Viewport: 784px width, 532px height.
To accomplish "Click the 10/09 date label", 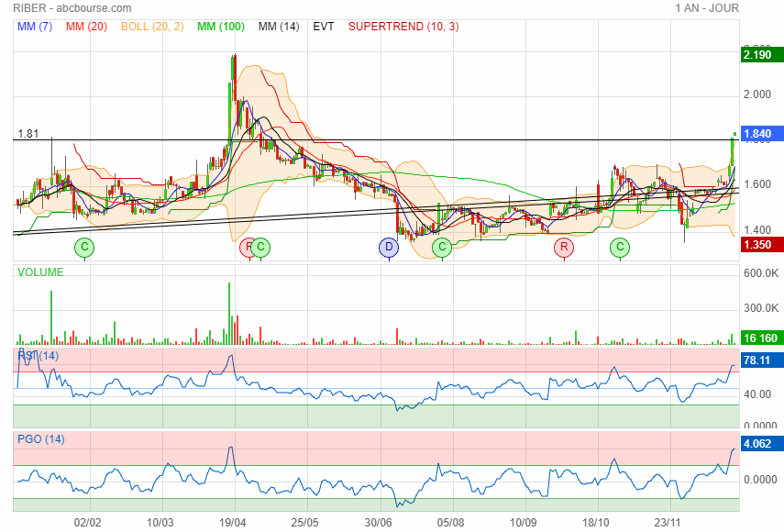I will [x=523, y=523].
